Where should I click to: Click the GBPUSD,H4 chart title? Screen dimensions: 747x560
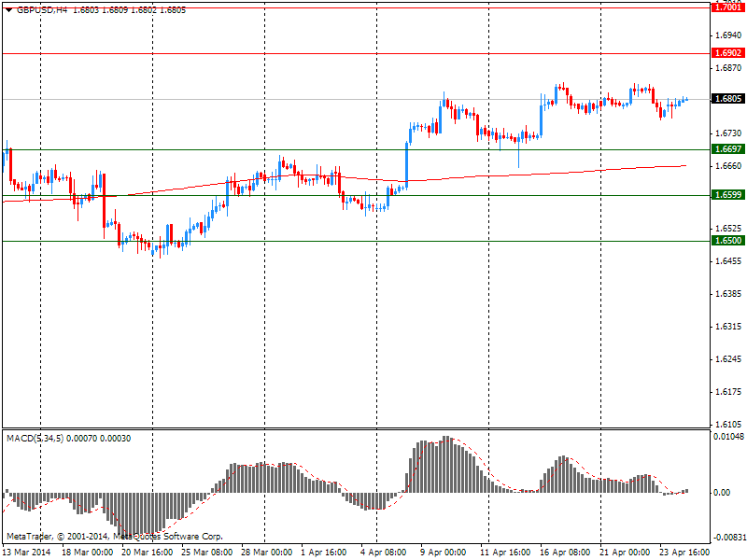coord(42,10)
